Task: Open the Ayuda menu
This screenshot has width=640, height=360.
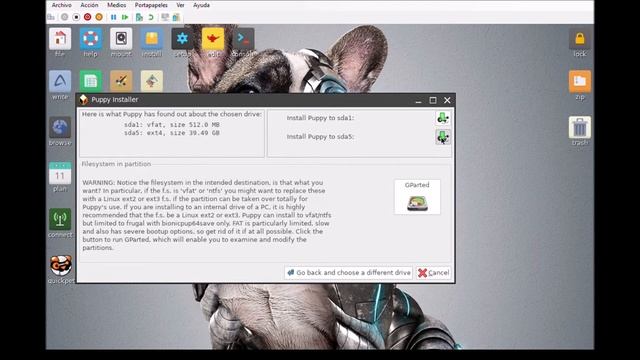Action: pos(201,5)
